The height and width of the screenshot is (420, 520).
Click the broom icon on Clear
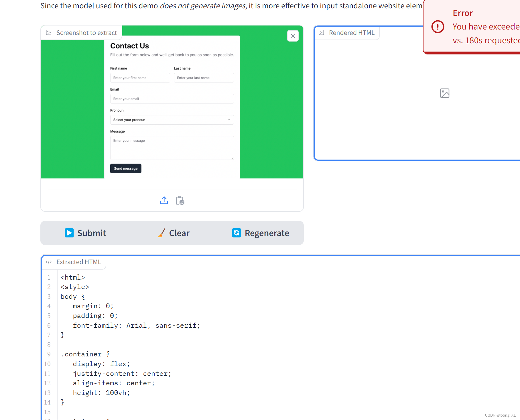pyautogui.click(x=161, y=233)
